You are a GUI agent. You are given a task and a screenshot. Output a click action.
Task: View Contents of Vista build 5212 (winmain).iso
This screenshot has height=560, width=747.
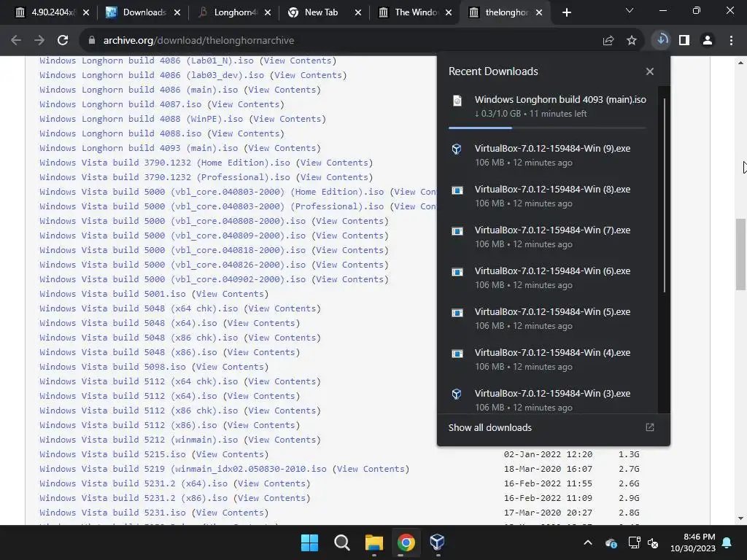[x=282, y=440]
